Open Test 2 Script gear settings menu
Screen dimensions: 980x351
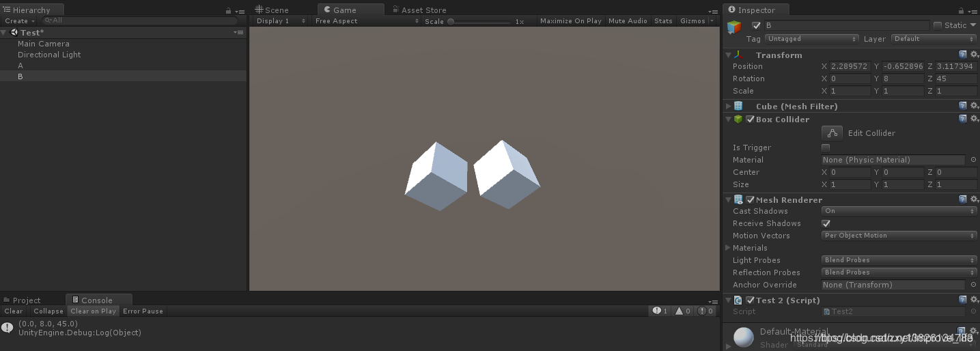pos(974,300)
